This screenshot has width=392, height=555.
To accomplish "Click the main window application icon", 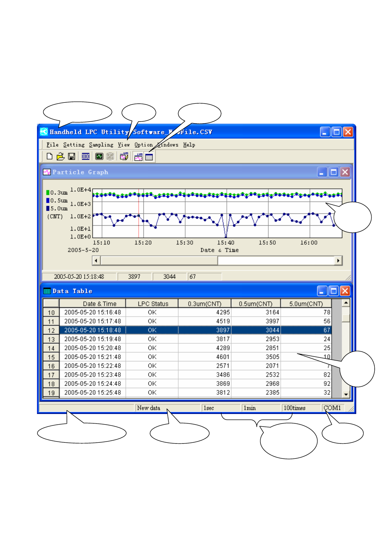I will point(44,132).
